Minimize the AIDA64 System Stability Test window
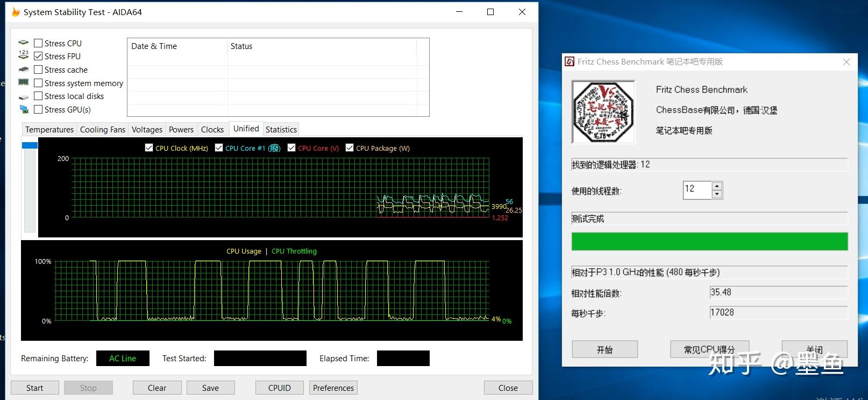The image size is (868, 400). tap(459, 12)
